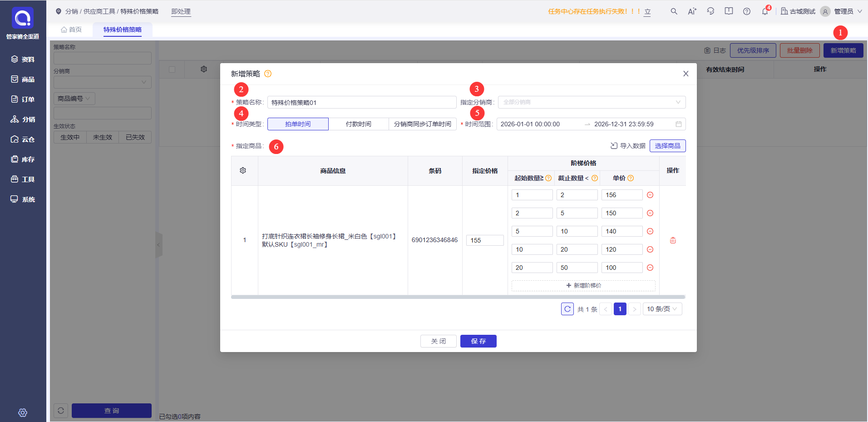Click the unit price field showing 140

point(622,231)
